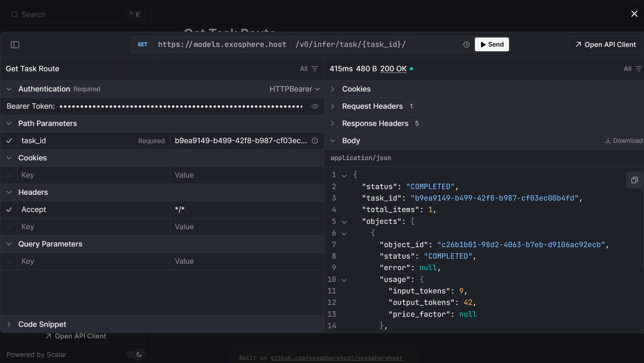This screenshot has width=644, height=363.
Task: Open the request history clock icon
Action: pos(466,44)
